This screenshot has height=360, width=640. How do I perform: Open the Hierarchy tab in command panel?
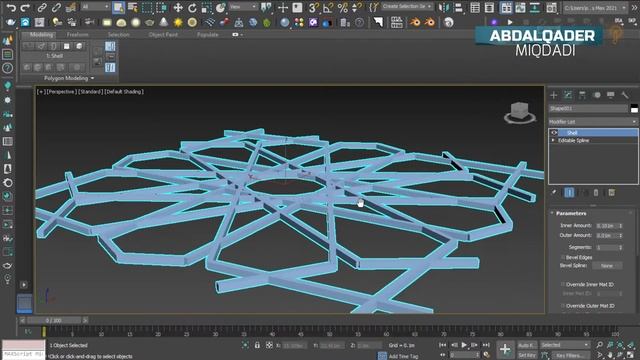click(x=582, y=95)
